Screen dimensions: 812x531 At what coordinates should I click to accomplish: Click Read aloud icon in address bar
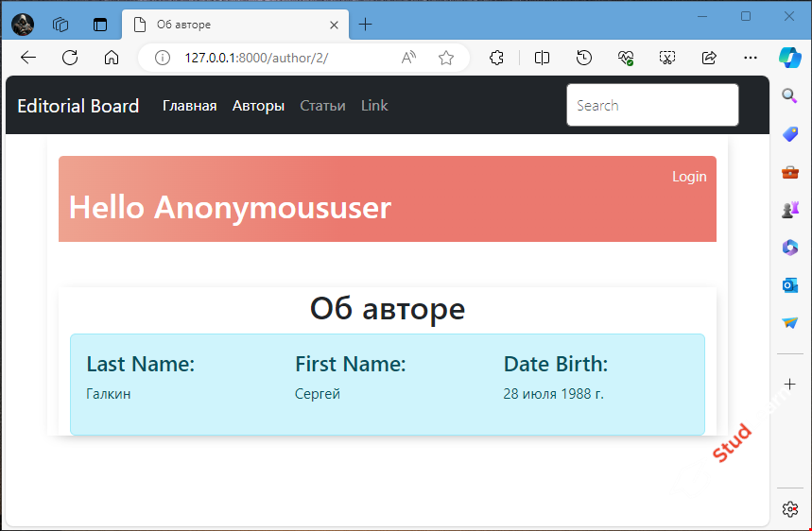point(408,58)
